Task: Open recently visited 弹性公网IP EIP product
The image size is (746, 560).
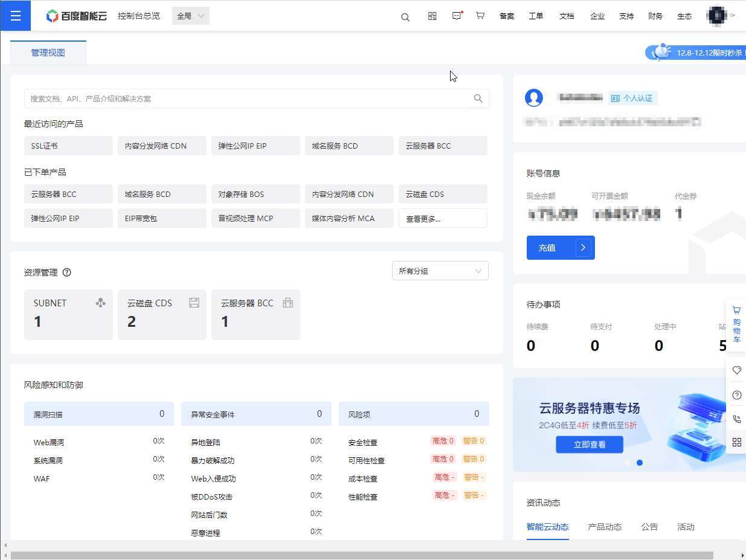Action: click(x=256, y=146)
